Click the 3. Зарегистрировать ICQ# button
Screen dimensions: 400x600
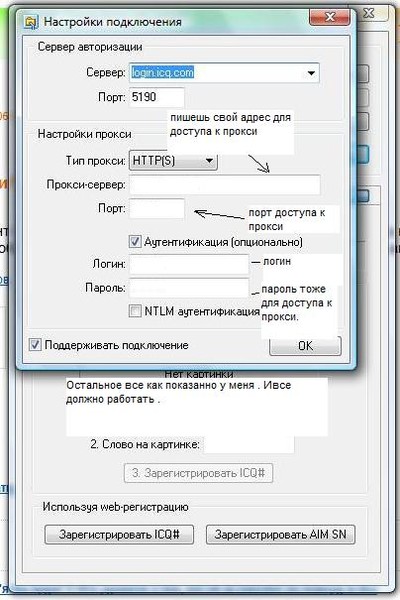point(198,473)
